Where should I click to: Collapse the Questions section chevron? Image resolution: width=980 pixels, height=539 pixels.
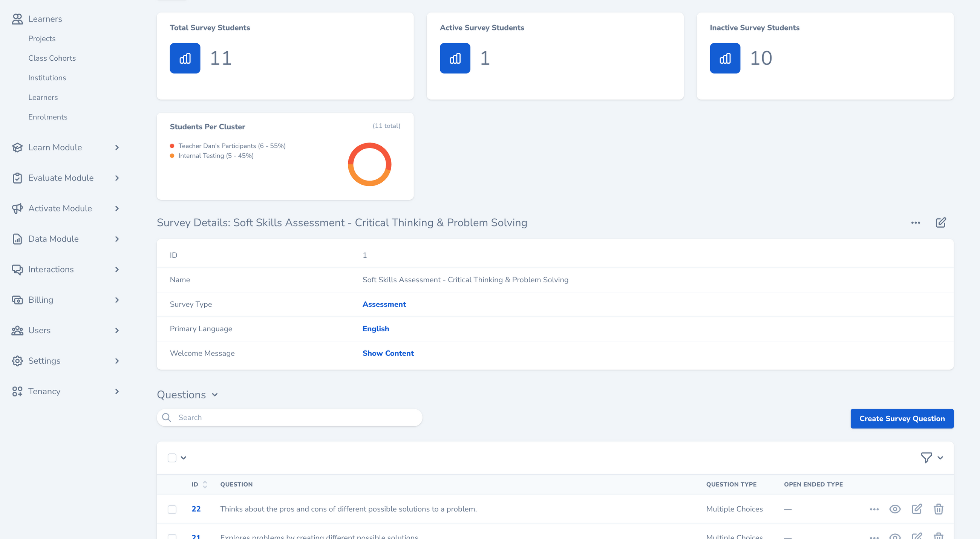[214, 395]
